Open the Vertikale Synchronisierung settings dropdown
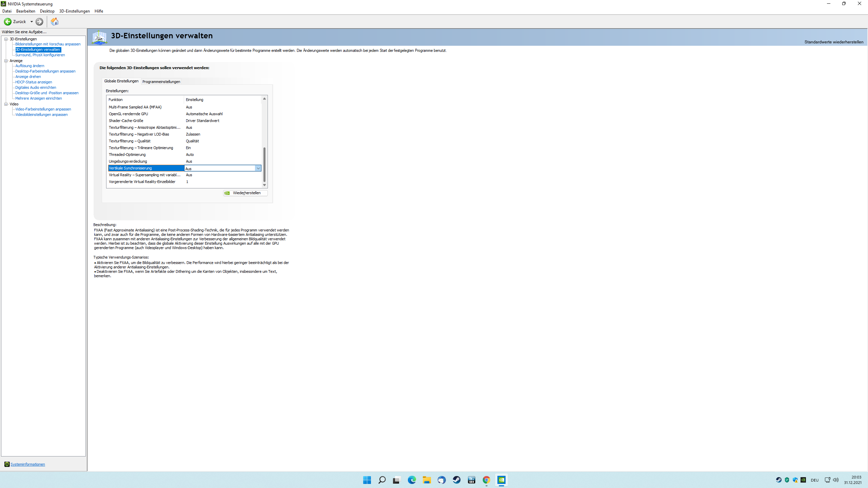Image resolution: width=868 pixels, height=488 pixels. 258,168
